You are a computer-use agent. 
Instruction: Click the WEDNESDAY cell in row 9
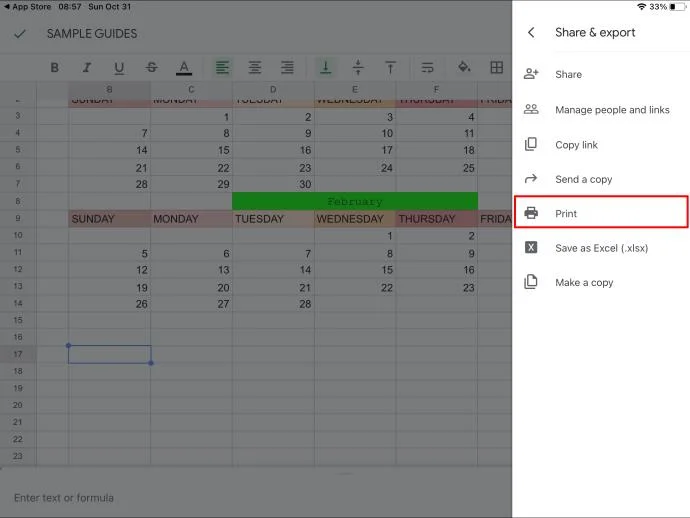coord(355,219)
